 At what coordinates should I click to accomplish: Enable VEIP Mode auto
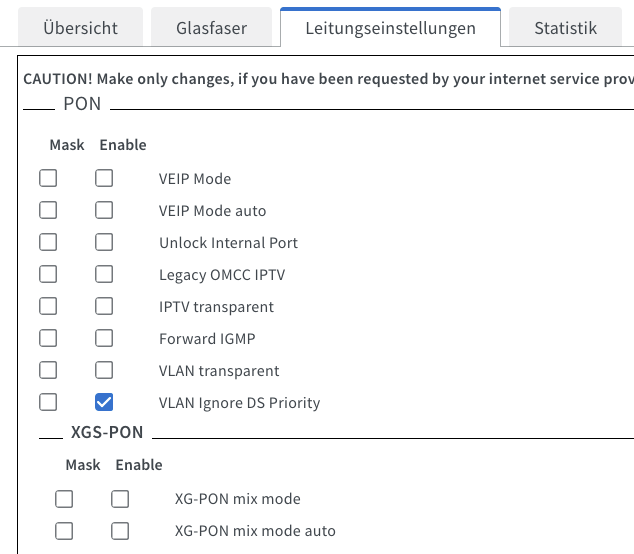tap(104, 210)
